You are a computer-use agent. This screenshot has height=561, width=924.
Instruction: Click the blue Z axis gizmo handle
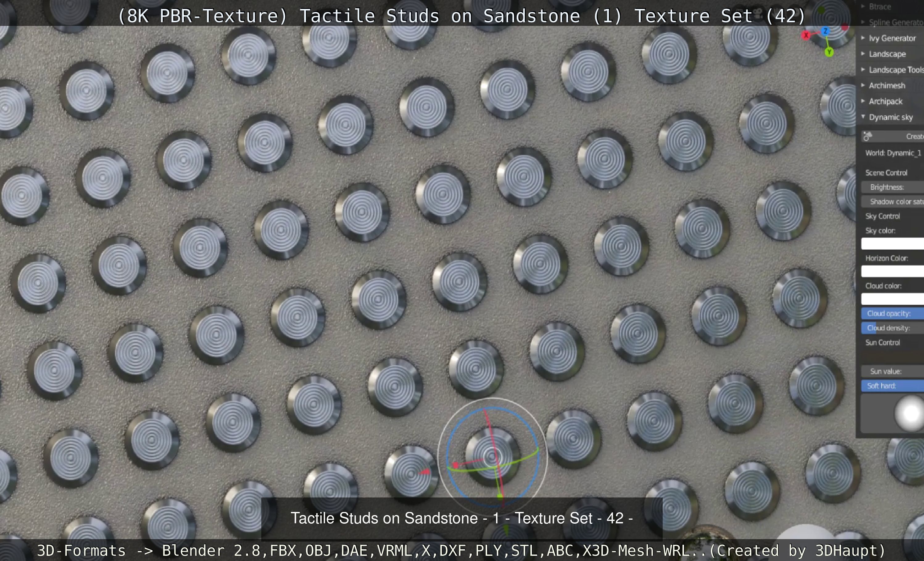pyautogui.click(x=825, y=31)
